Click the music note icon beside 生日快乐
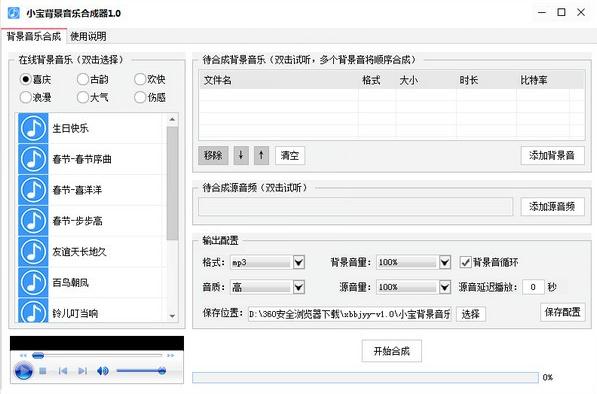Screen dimensions: 597x394 (x=33, y=128)
